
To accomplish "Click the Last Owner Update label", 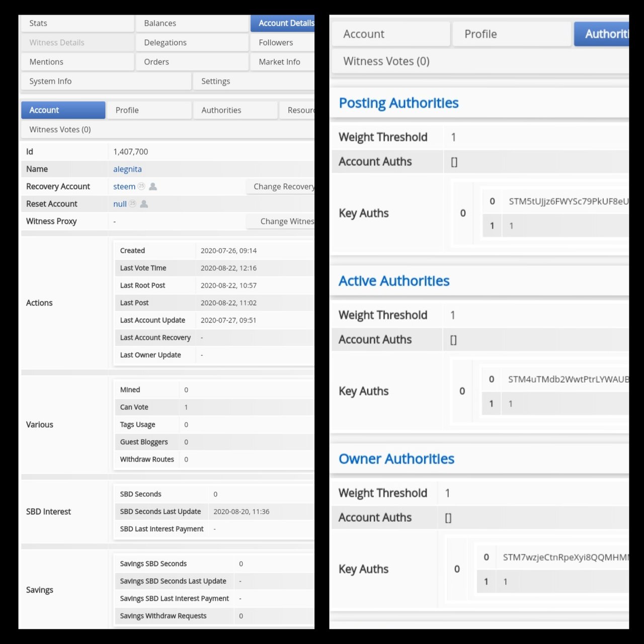I will (x=150, y=355).
